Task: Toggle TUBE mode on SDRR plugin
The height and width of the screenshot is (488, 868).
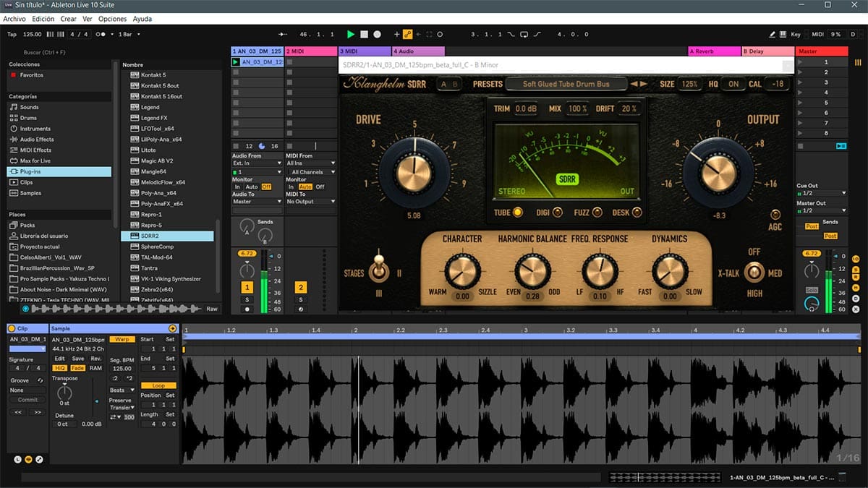Action: 518,213
